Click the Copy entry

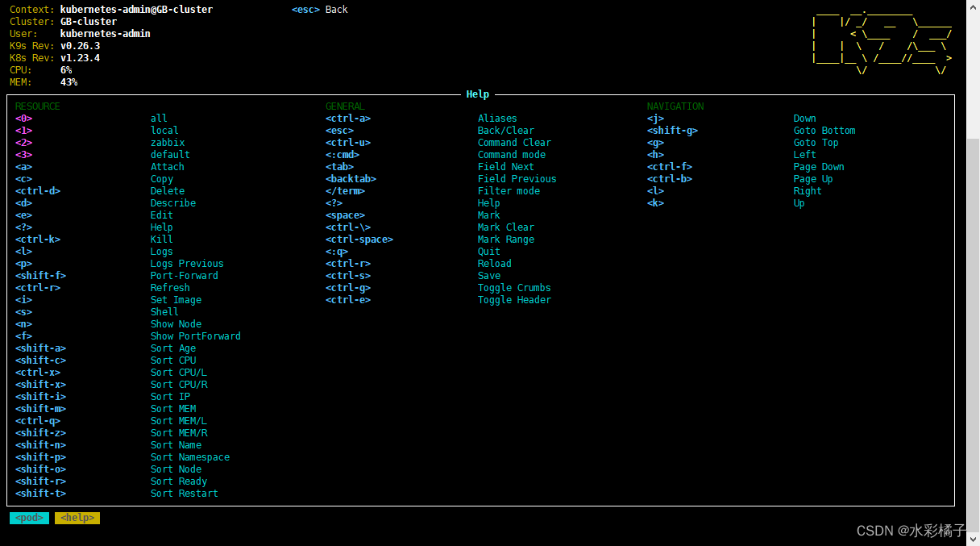(162, 179)
